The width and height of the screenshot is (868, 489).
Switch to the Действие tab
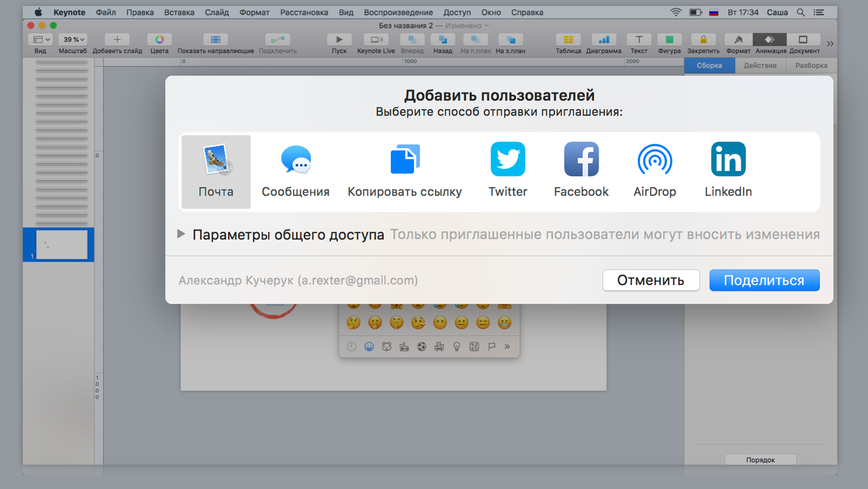coord(760,65)
